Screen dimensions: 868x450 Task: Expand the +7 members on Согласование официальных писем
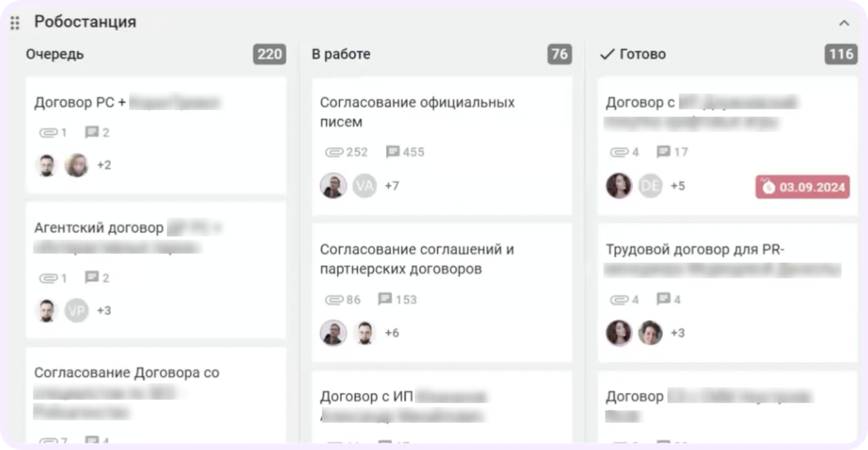click(392, 186)
